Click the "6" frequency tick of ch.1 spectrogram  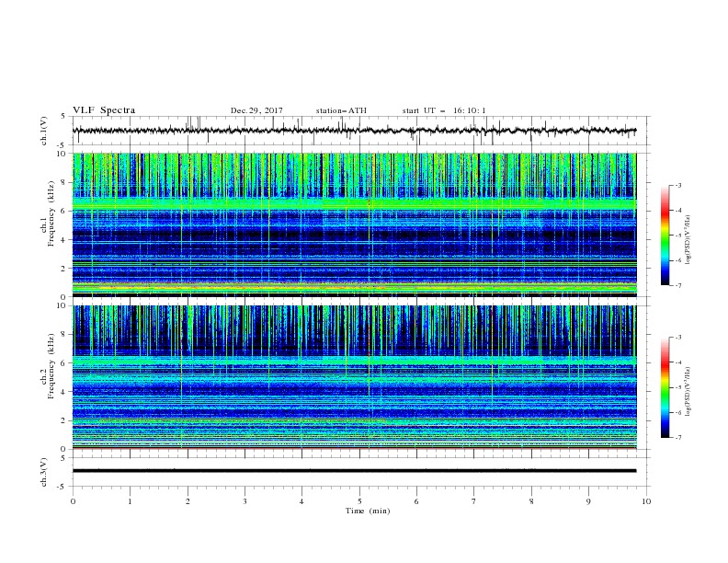(x=65, y=211)
